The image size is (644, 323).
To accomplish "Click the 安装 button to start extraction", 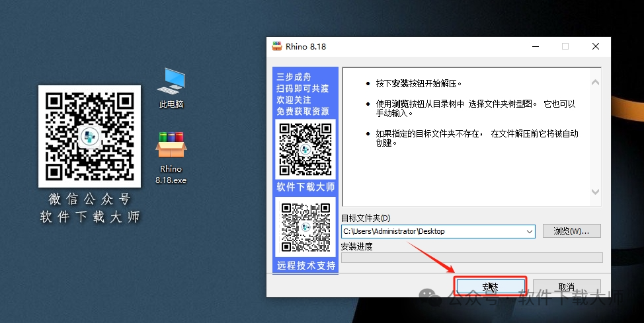I will click(491, 286).
